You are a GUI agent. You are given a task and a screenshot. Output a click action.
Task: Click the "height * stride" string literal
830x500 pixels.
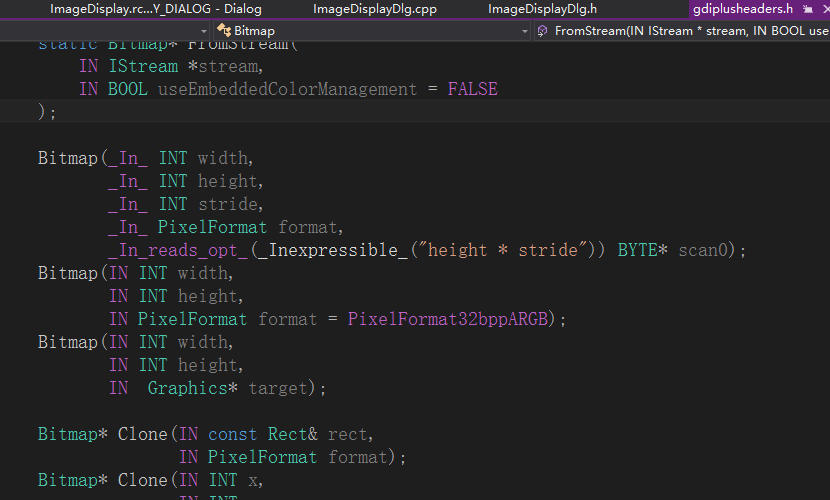tap(503, 250)
